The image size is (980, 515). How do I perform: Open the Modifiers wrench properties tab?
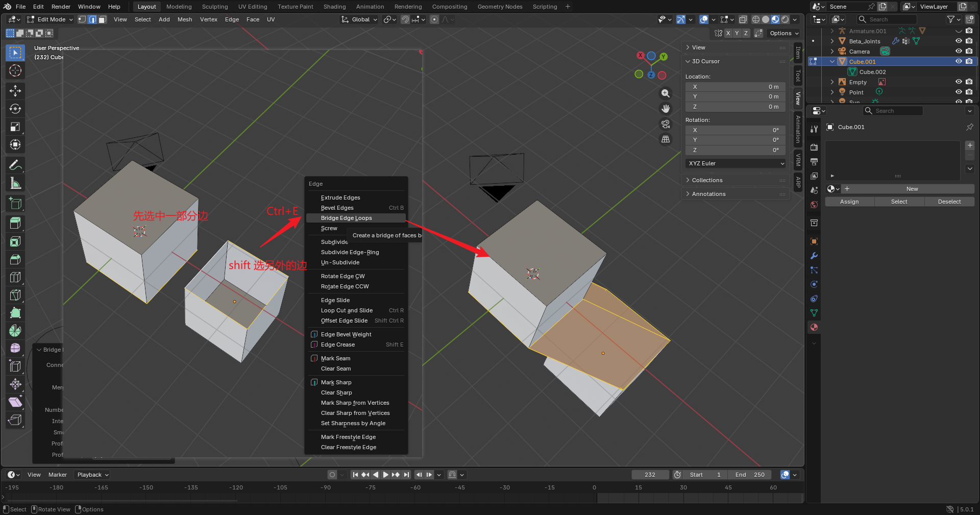pos(814,256)
